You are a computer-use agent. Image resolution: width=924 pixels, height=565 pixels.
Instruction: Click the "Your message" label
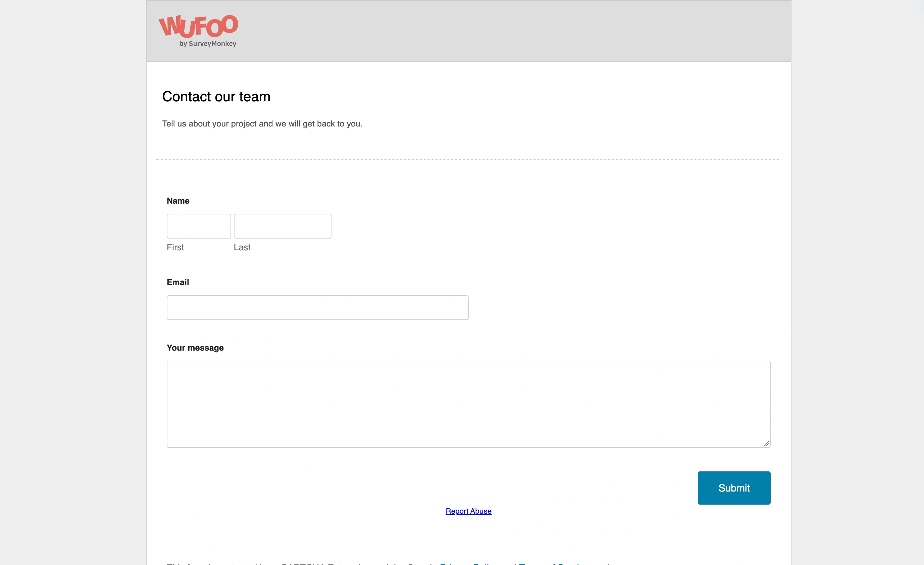[195, 348]
